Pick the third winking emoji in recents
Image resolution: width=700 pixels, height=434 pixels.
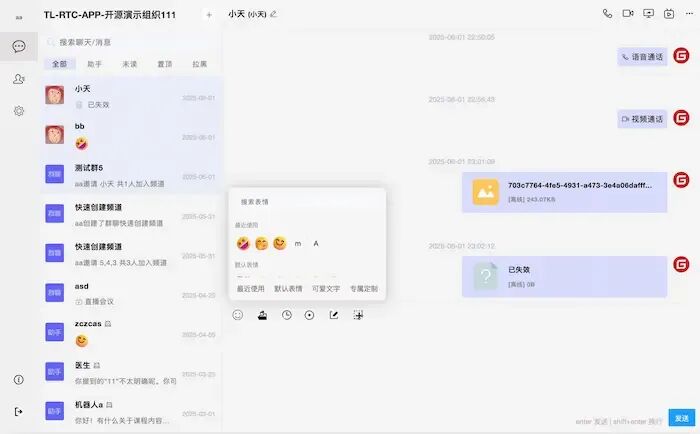pos(280,244)
